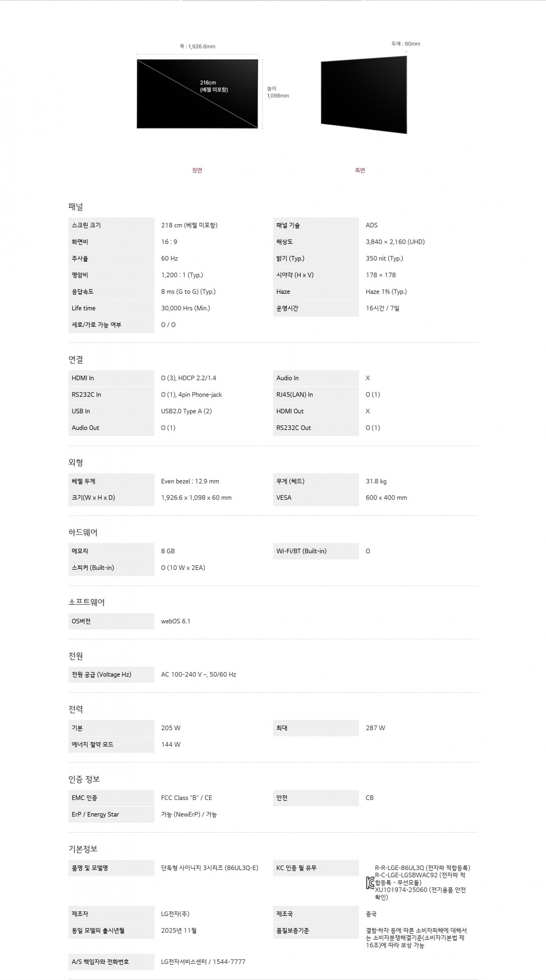Click the side view display image
The image size is (546, 980).
[363, 95]
